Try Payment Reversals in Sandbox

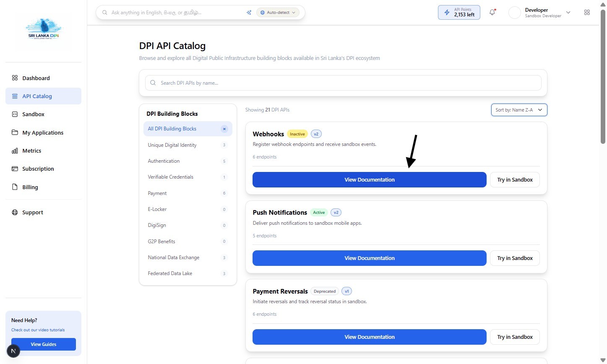point(515,337)
